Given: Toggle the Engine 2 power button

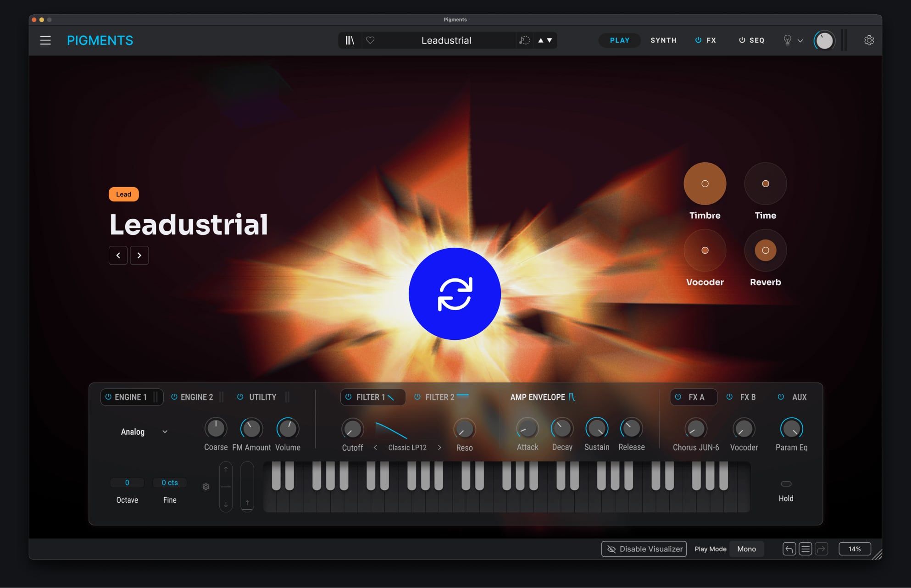Looking at the screenshot, I should coord(174,397).
